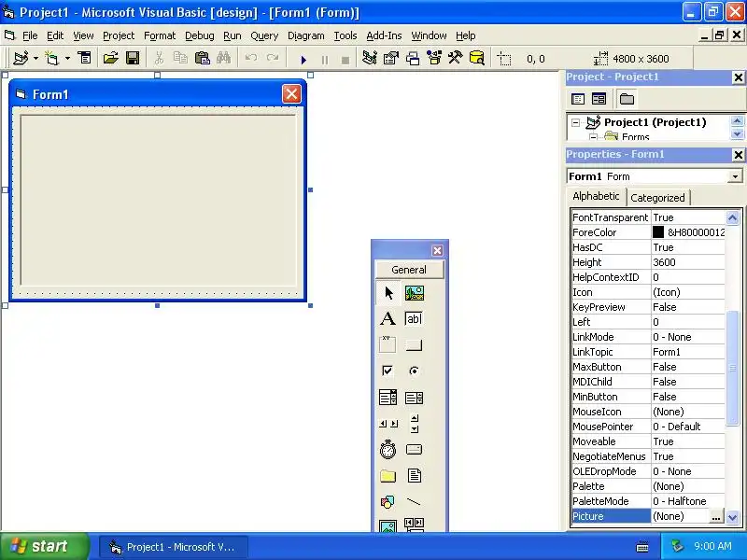The width and height of the screenshot is (747, 560).
Task: Click View Code in the Project panel
Action: tap(578, 99)
